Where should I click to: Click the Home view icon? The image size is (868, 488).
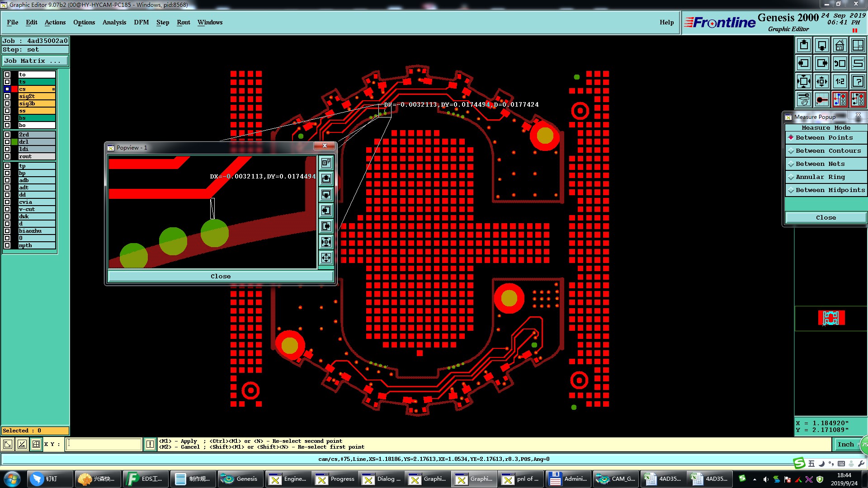840,45
